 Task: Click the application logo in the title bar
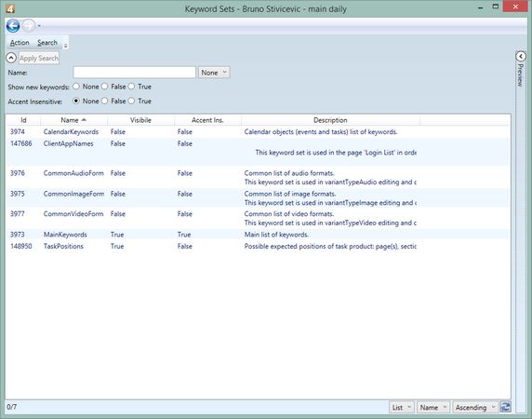pos(10,8)
